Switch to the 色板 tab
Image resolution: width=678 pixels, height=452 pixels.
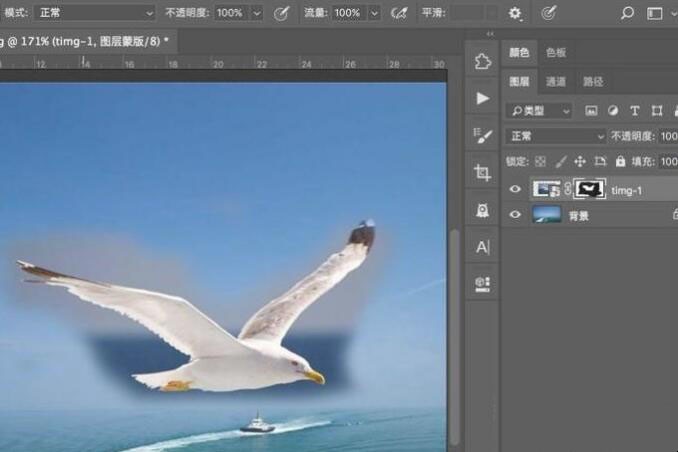tap(555, 52)
